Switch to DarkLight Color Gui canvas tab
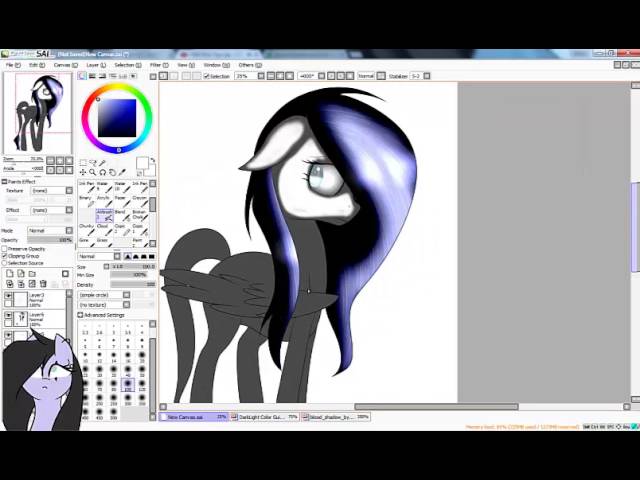640x480 pixels. [x=264, y=417]
